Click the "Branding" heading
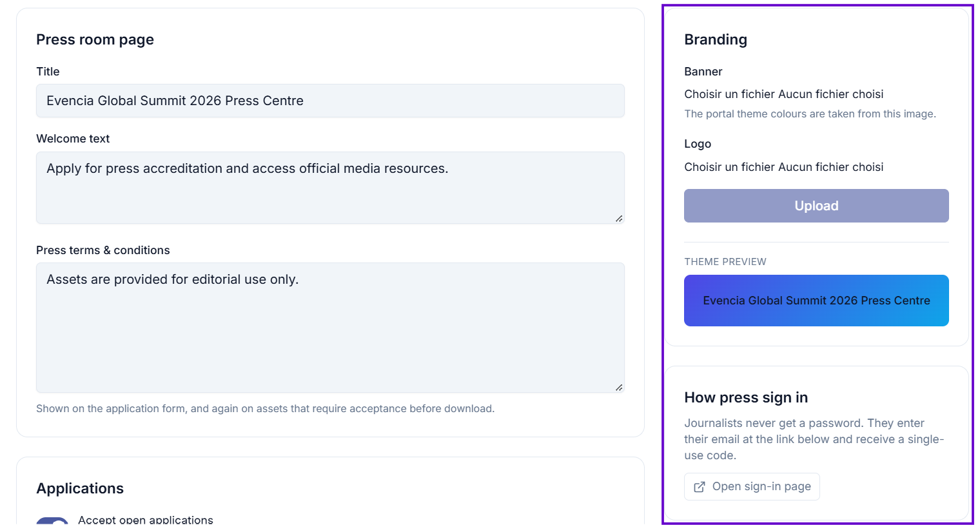The image size is (980, 525). click(716, 39)
